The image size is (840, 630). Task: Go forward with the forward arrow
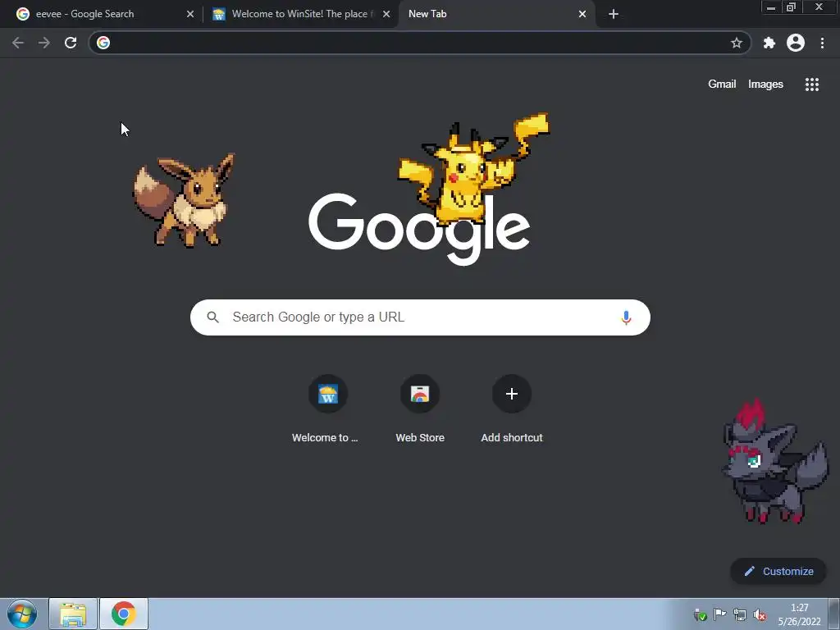[x=44, y=43]
